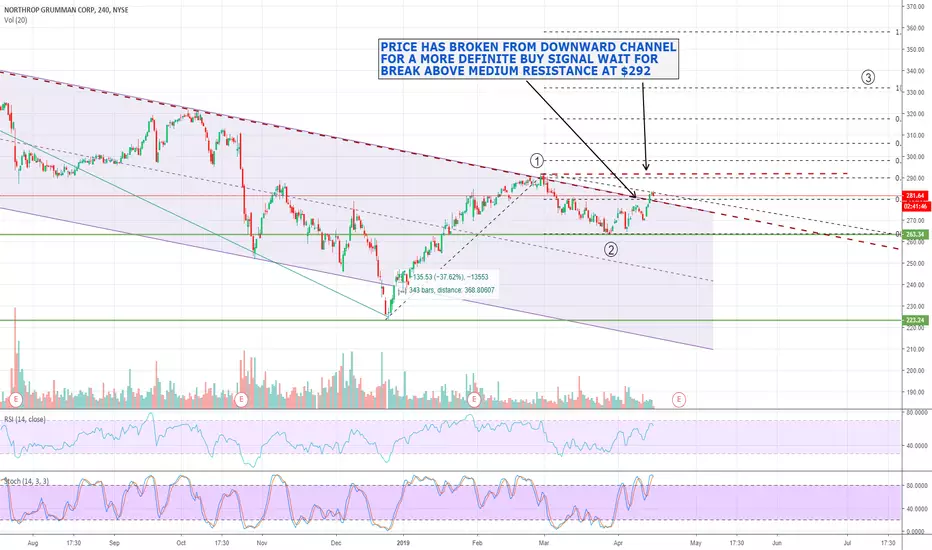Click the Feb label on time axis

tap(476, 543)
